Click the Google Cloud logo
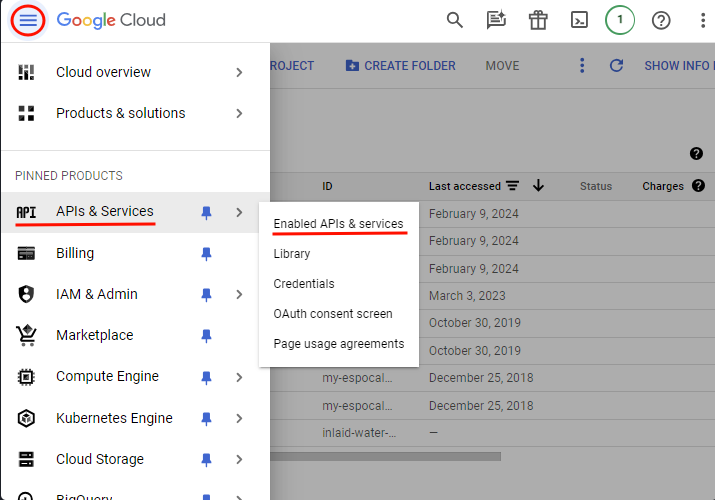This screenshot has height=500, width=715. 111,20
